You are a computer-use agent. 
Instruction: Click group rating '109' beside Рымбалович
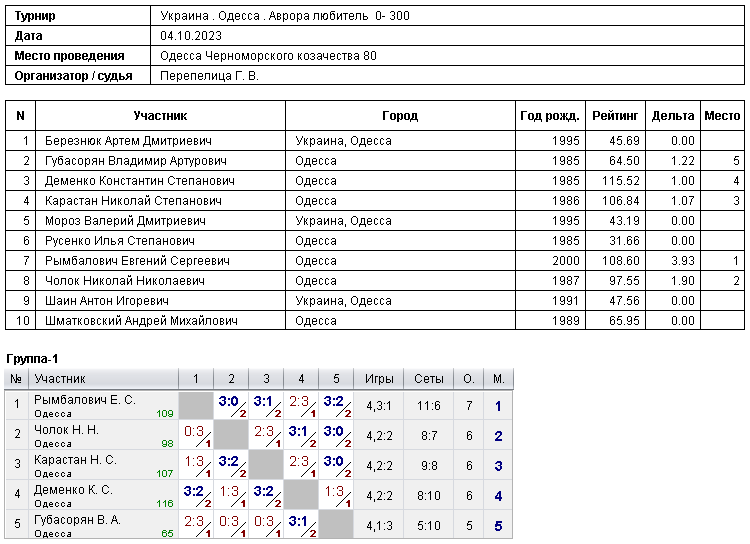(165, 414)
